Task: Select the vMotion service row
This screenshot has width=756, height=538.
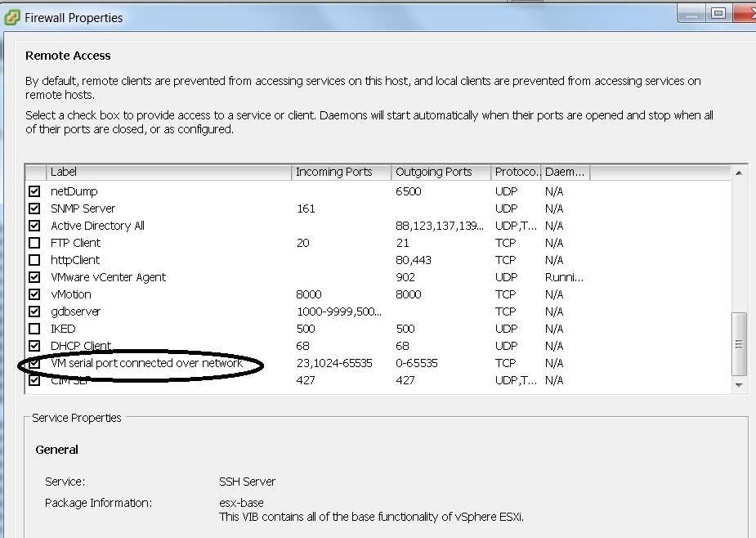Action: click(x=163, y=294)
